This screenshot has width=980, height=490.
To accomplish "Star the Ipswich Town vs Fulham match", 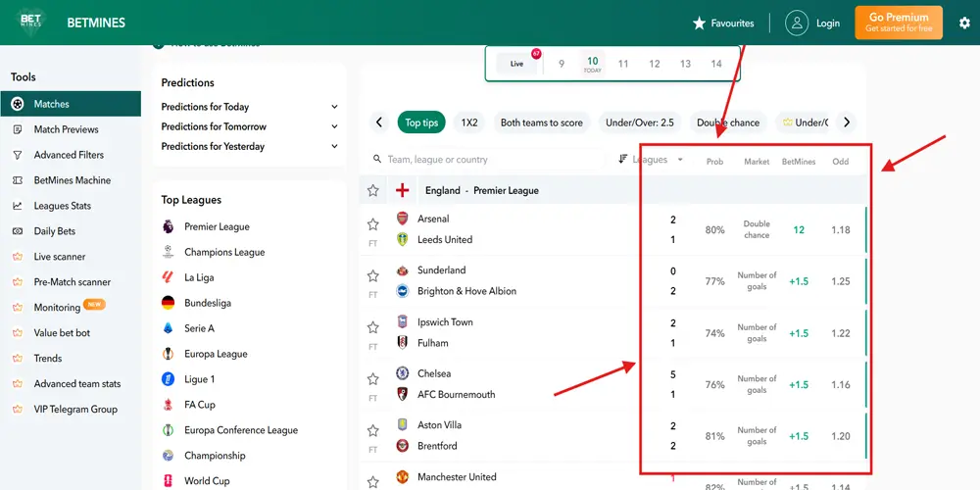I will 373,327.
